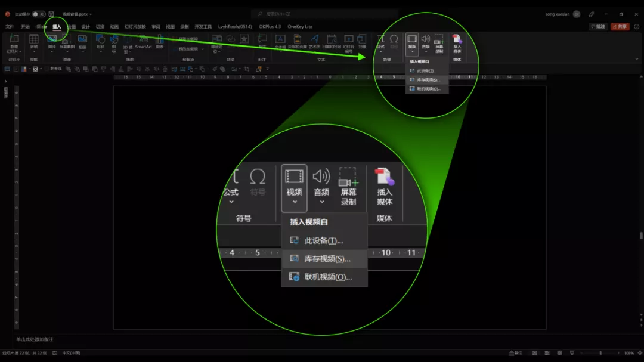Click the 108% zoom level
This screenshot has width=644, height=362.
[629, 353]
